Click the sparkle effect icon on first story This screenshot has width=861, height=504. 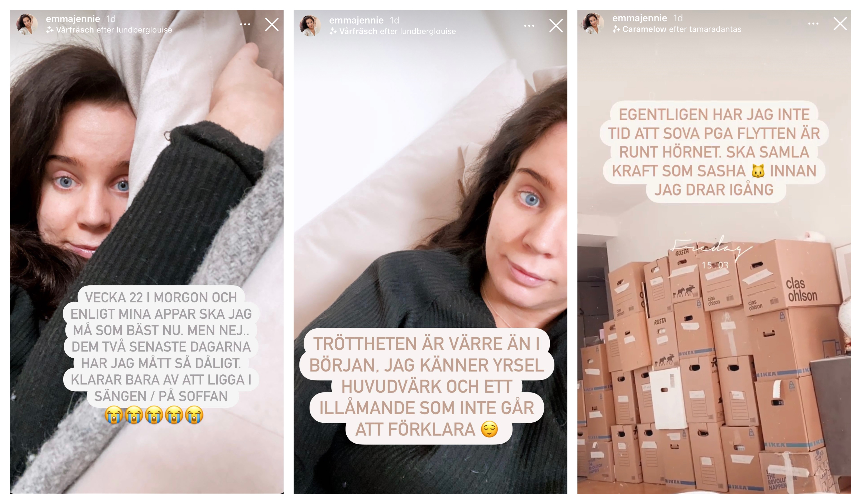pos(50,30)
